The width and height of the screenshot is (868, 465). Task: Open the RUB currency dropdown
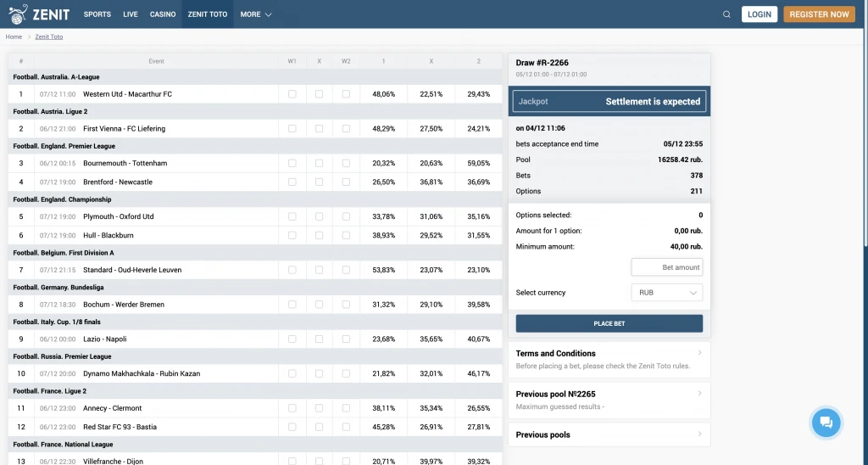tap(667, 293)
